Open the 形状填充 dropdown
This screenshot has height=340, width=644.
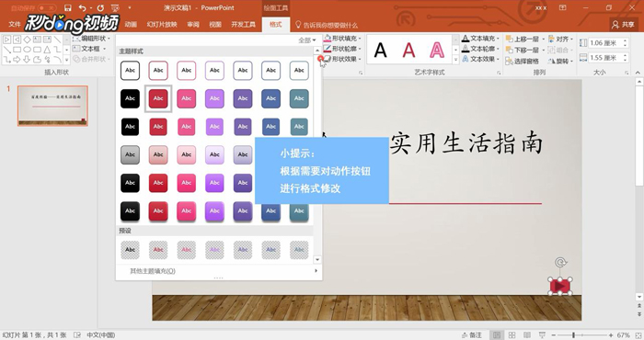tap(342, 39)
